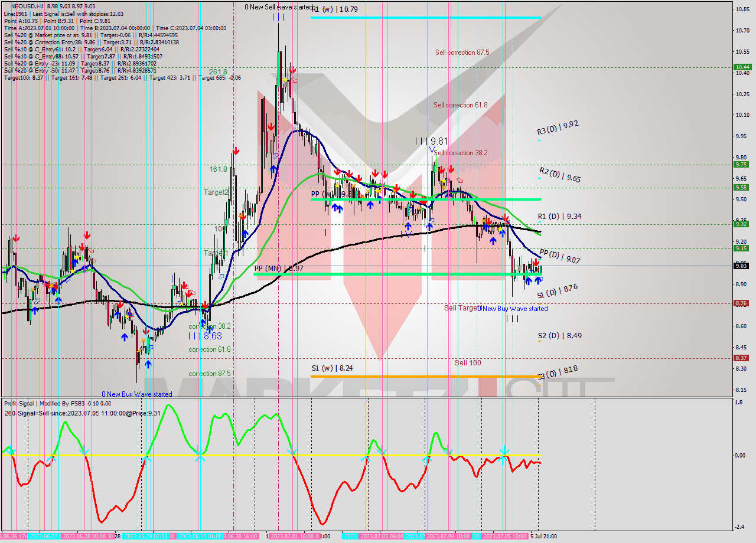Click the 'R2 (D) | 9.65' pivot label

pos(560,175)
